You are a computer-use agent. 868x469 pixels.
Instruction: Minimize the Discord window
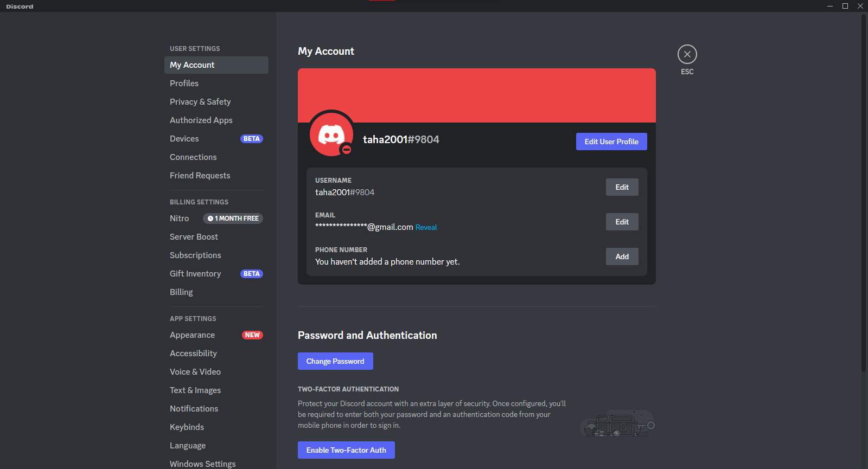click(x=830, y=6)
